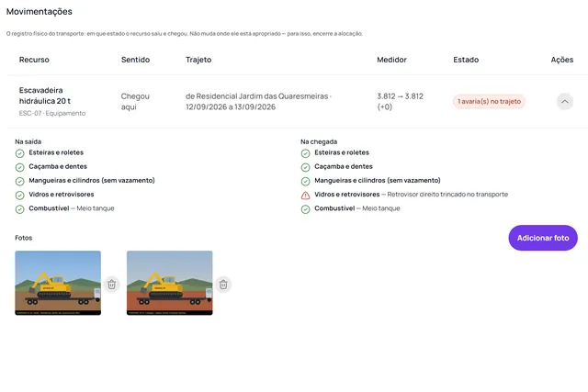Click the Sentido column header
588x392 pixels.
click(x=135, y=60)
